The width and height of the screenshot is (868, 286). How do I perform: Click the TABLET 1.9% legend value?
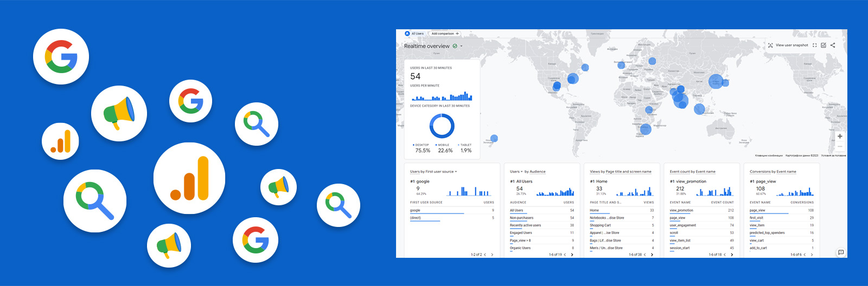(x=466, y=151)
